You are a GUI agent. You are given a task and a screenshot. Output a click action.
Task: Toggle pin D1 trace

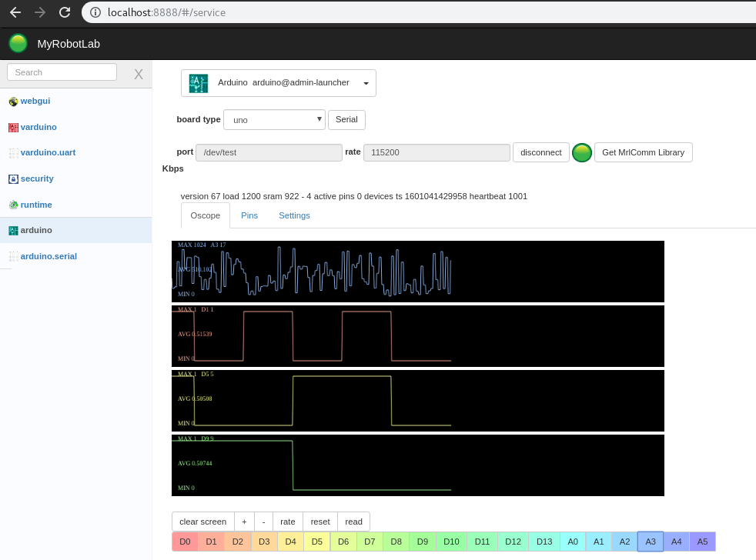click(x=211, y=542)
